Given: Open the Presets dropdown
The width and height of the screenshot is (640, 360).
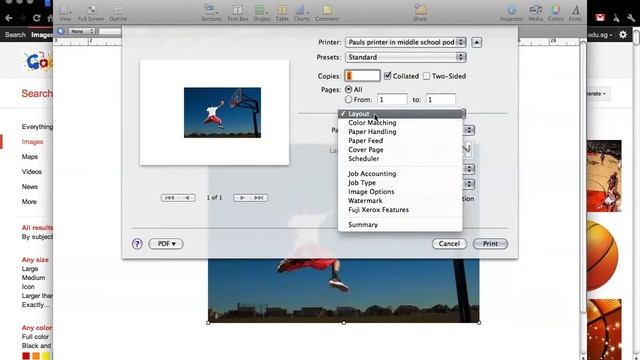Looking at the screenshot, I should pos(406,57).
